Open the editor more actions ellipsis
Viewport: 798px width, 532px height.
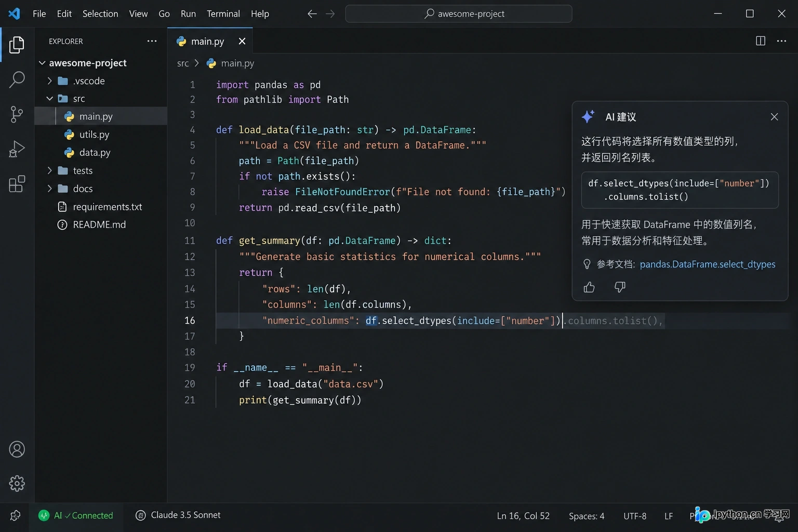(x=781, y=41)
